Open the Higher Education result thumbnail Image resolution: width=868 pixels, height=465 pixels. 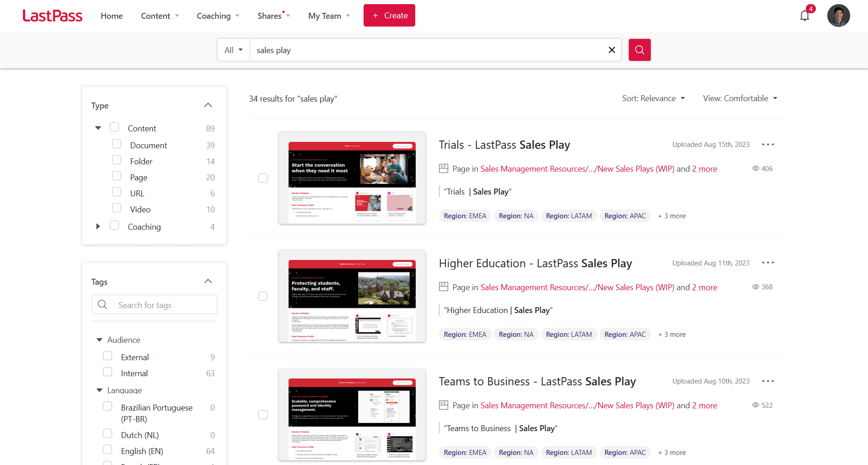[352, 296]
